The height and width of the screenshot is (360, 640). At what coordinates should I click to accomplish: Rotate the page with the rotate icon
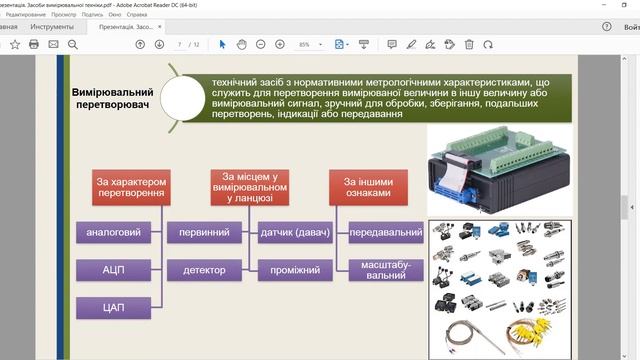pos(488,44)
